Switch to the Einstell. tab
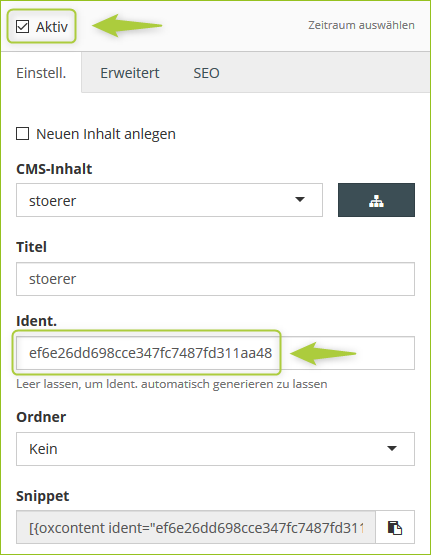This screenshot has height=555, width=431. pos(41,73)
